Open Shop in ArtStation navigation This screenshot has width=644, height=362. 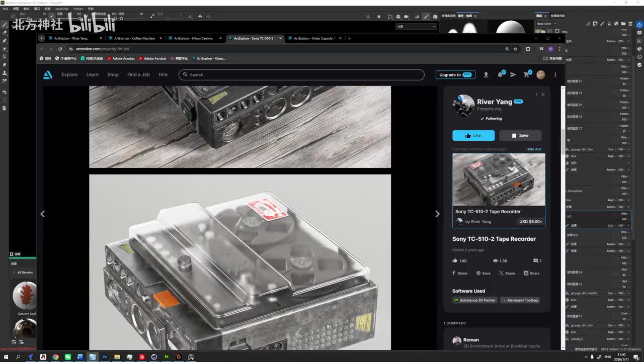click(113, 75)
